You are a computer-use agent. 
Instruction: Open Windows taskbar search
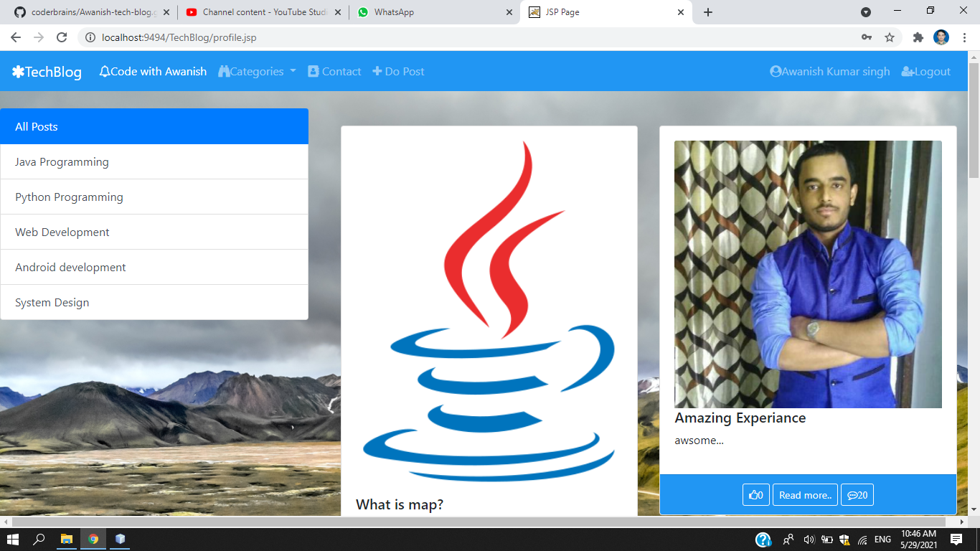pos(40,539)
